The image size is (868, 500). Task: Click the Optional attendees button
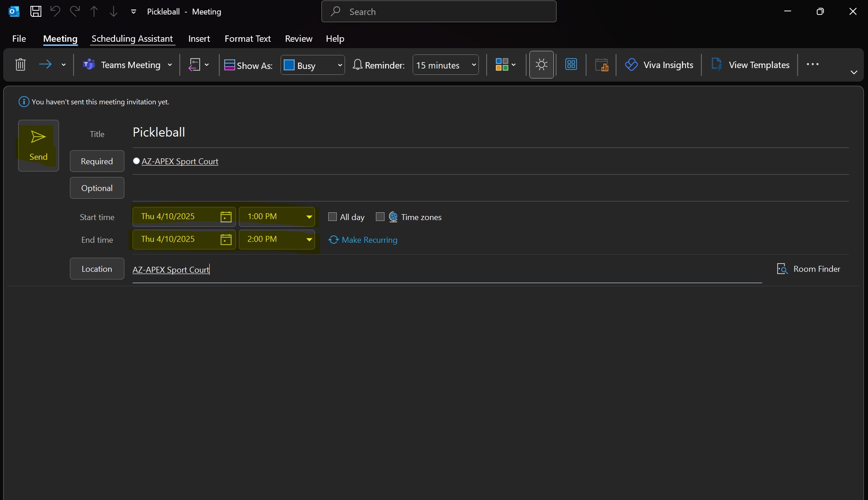97,188
